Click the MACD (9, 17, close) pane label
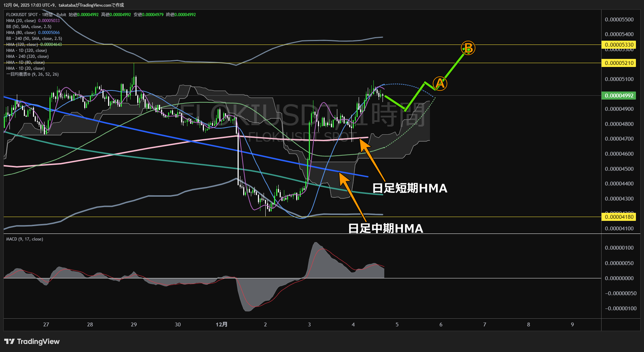The image size is (644, 352). [25, 239]
